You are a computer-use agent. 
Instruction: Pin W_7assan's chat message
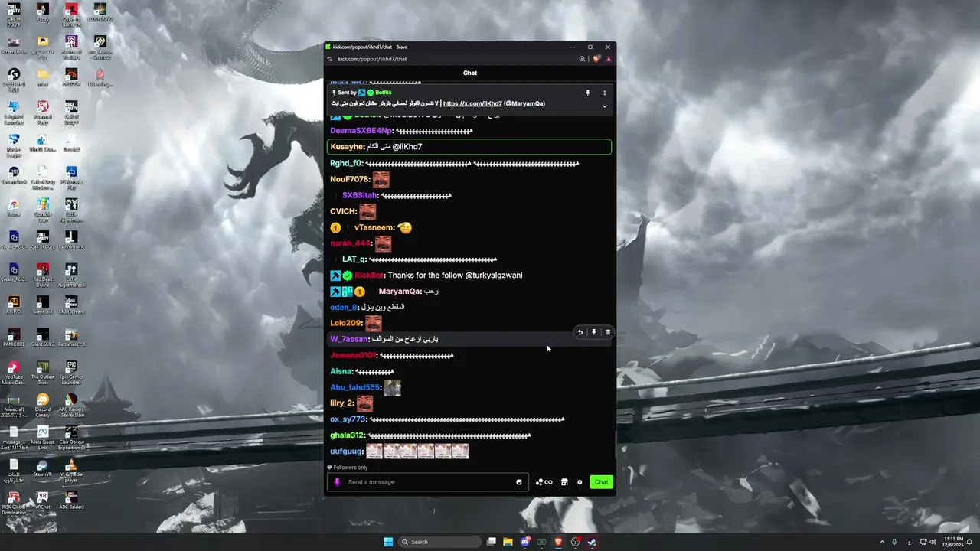(x=594, y=332)
